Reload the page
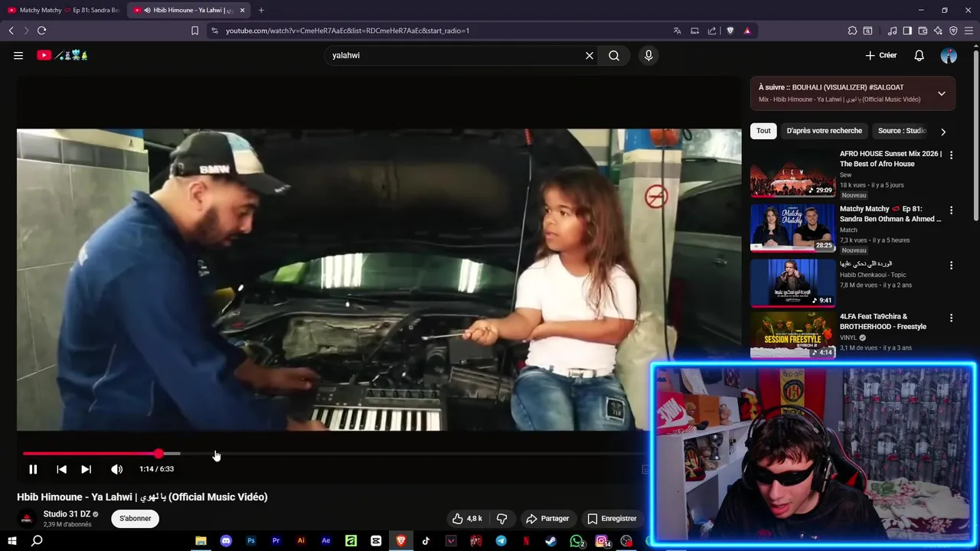Viewport: 980px width, 551px height. [41, 31]
